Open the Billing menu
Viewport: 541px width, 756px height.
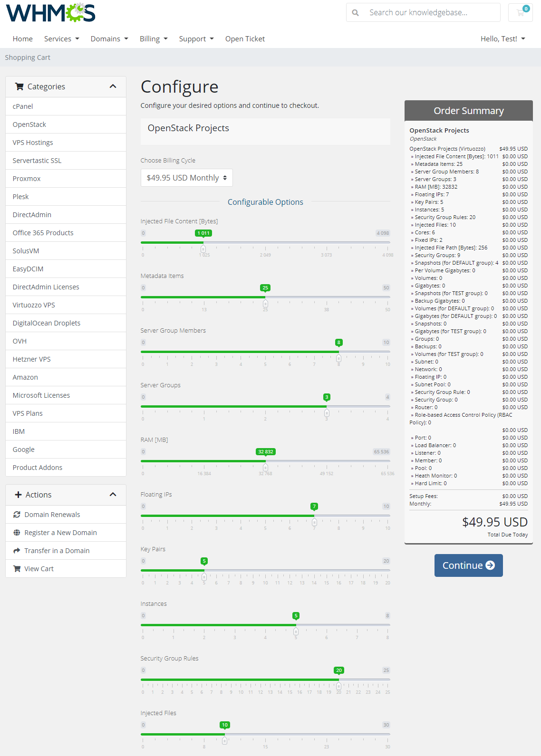coord(153,39)
